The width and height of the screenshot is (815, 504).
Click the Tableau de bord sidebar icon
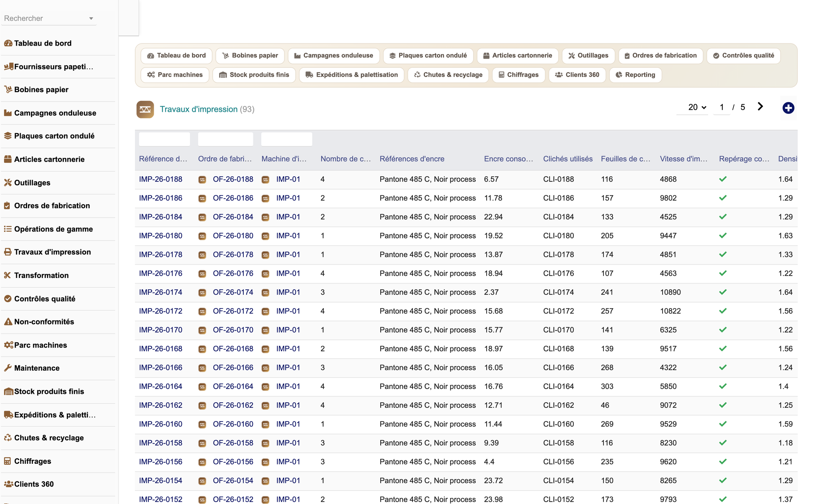click(8, 43)
